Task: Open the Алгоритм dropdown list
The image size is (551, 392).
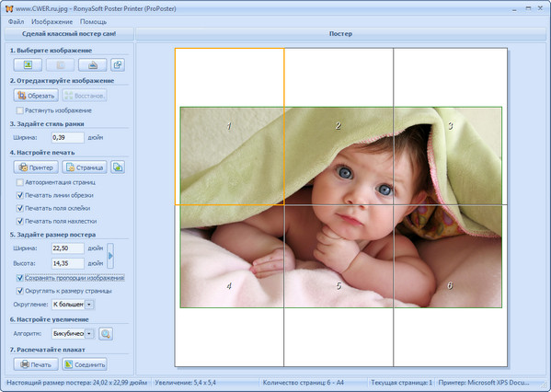Action: pyautogui.click(x=89, y=334)
